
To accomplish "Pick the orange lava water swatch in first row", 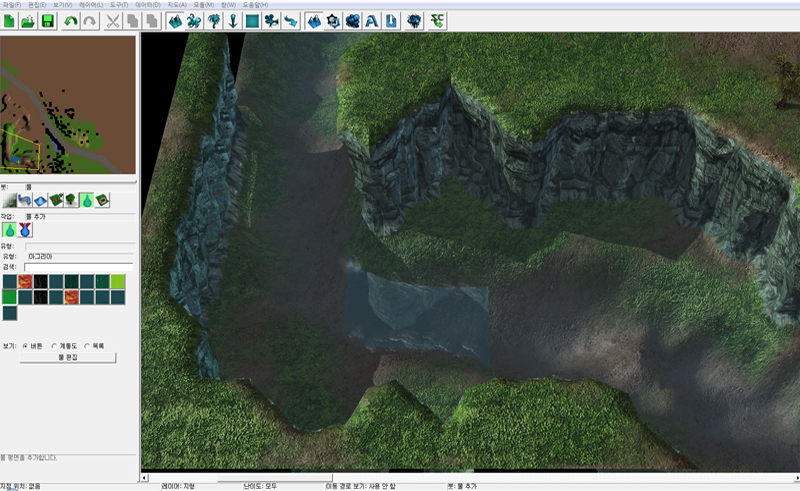I will (x=25, y=281).
